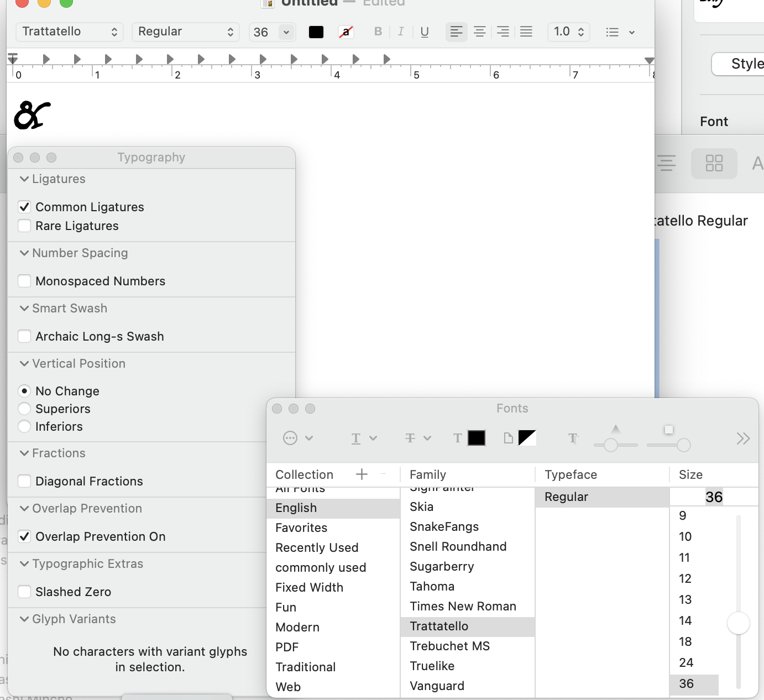Select the Recently Used collection

tap(333, 547)
